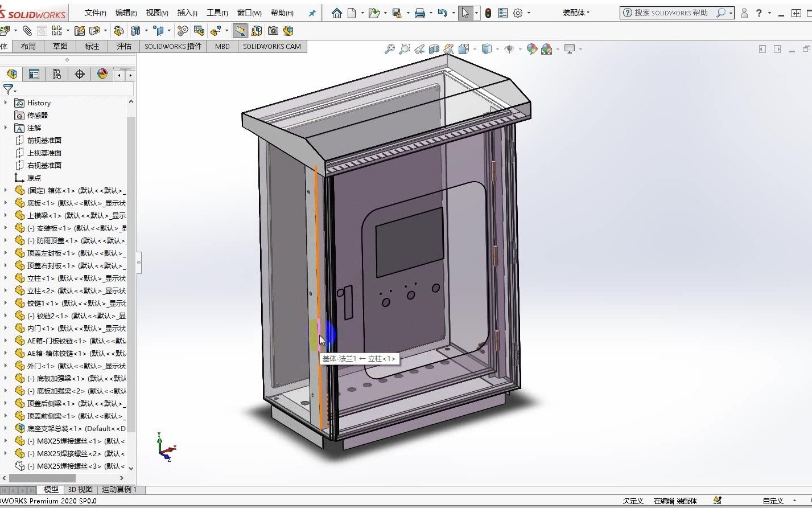Click the Undo arrow icon
812x508 pixels.
(443, 13)
